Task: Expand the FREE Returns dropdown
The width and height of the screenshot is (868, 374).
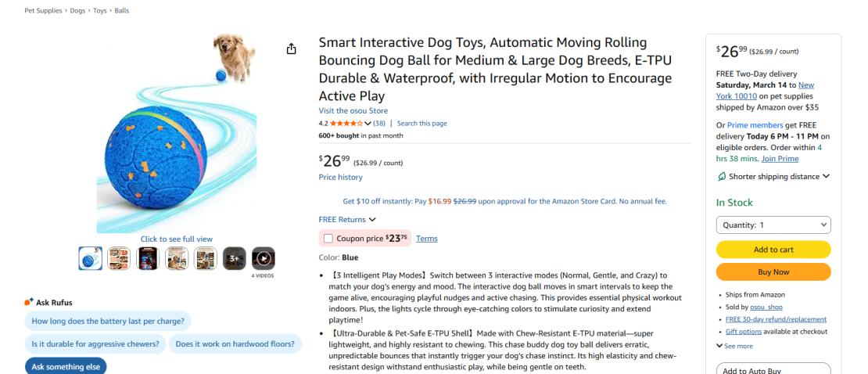Action: pos(347,220)
